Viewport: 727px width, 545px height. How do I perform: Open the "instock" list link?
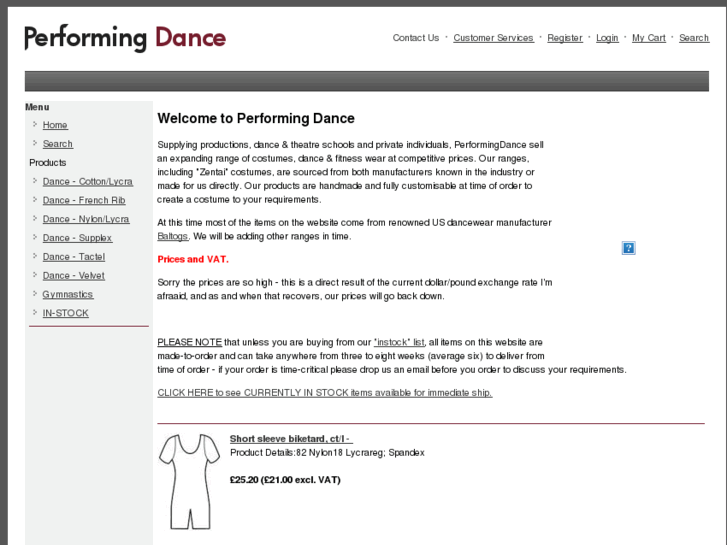[399, 342]
